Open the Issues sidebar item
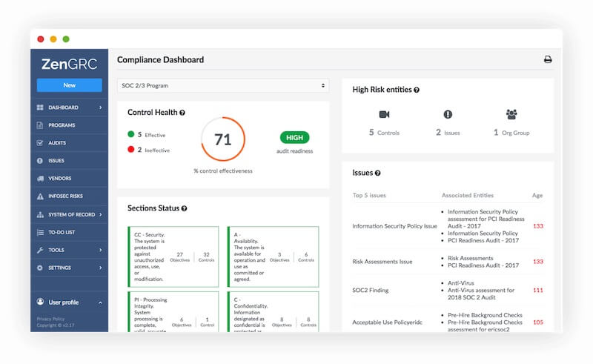 pos(56,160)
